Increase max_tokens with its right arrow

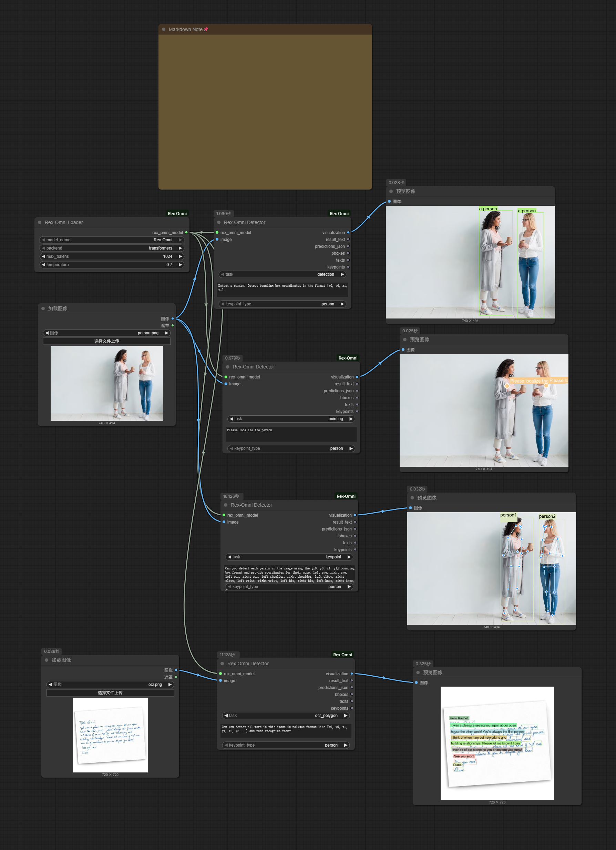pyautogui.click(x=180, y=256)
